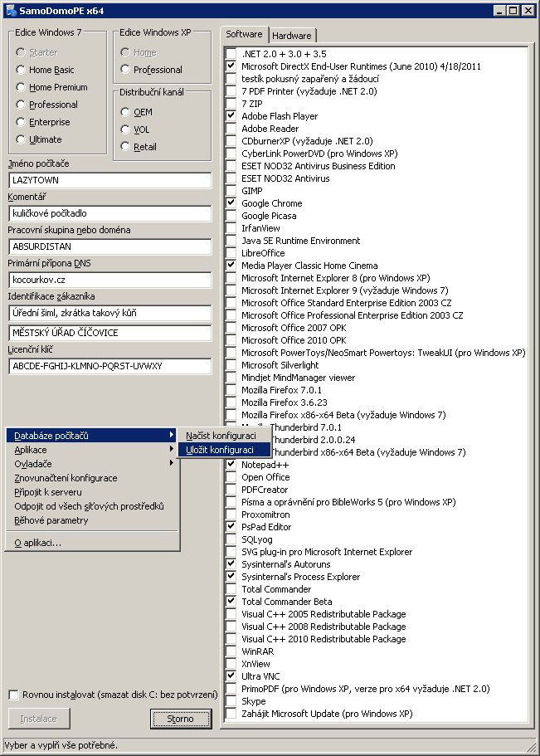The image size is (540, 756).
Task: Check Total Commander entry
Action: click(231, 588)
